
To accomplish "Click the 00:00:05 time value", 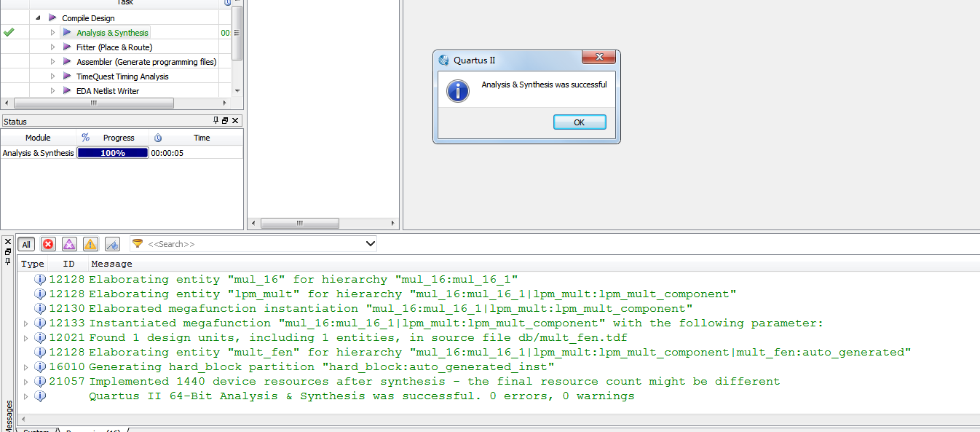I will [167, 153].
